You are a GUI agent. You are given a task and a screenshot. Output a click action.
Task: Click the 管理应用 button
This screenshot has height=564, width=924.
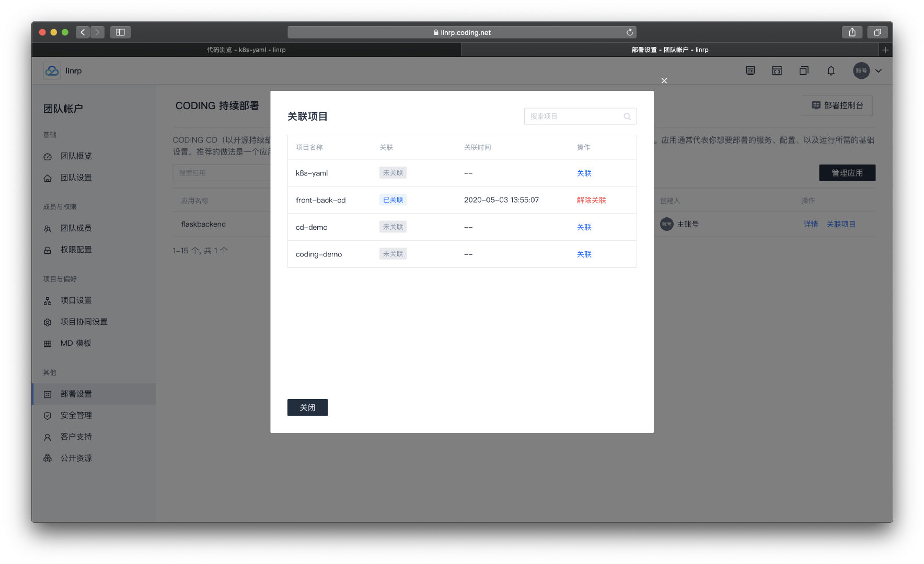[847, 173]
